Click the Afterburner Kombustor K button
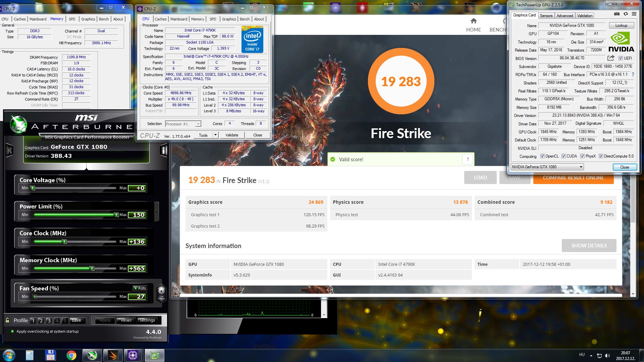The height and width of the screenshot is (362, 644). tap(9, 151)
